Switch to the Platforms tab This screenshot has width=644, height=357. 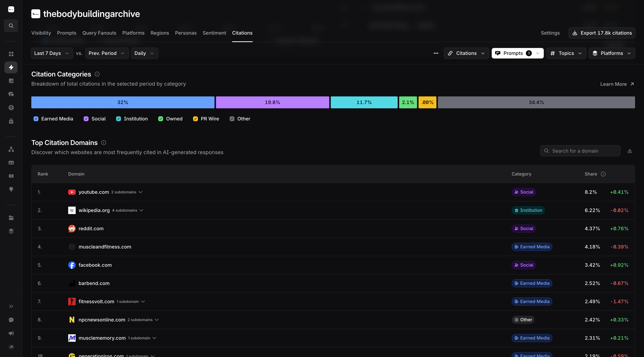(x=133, y=33)
